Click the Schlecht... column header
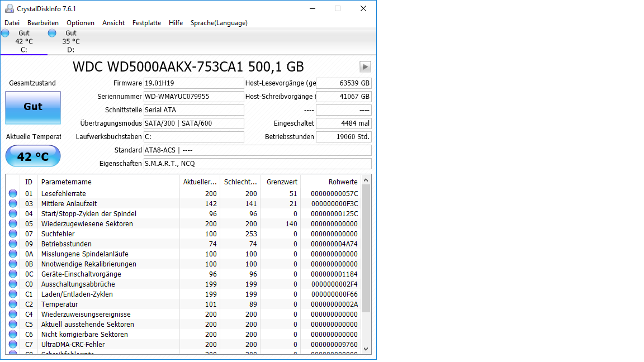The image size is (644, 362). [x=240, y=182]
